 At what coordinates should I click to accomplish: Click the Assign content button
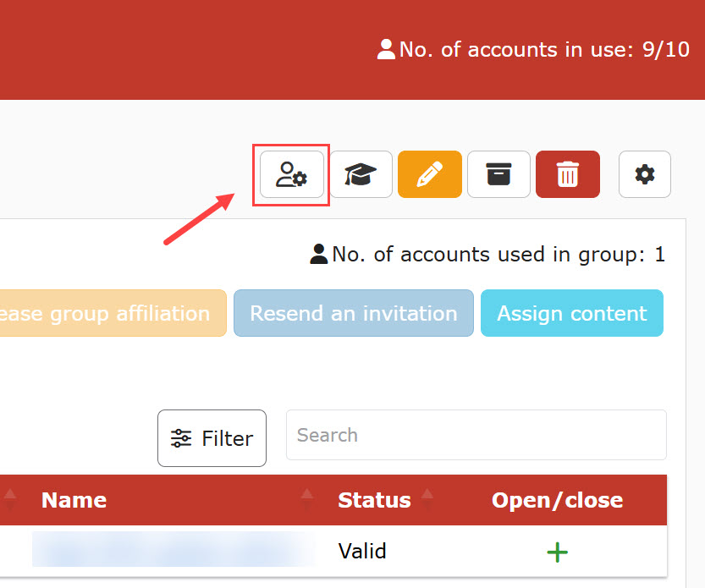coord(571,313)
